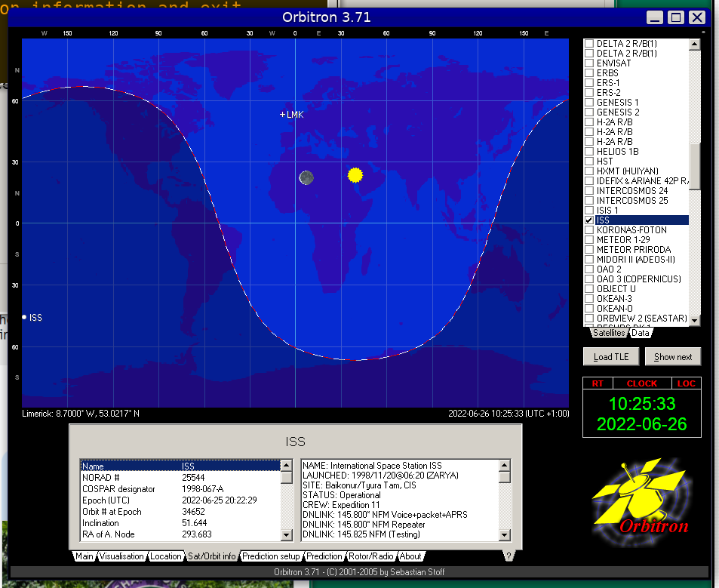Enable METEOR PRIRODA checkbox

[589, 250]
